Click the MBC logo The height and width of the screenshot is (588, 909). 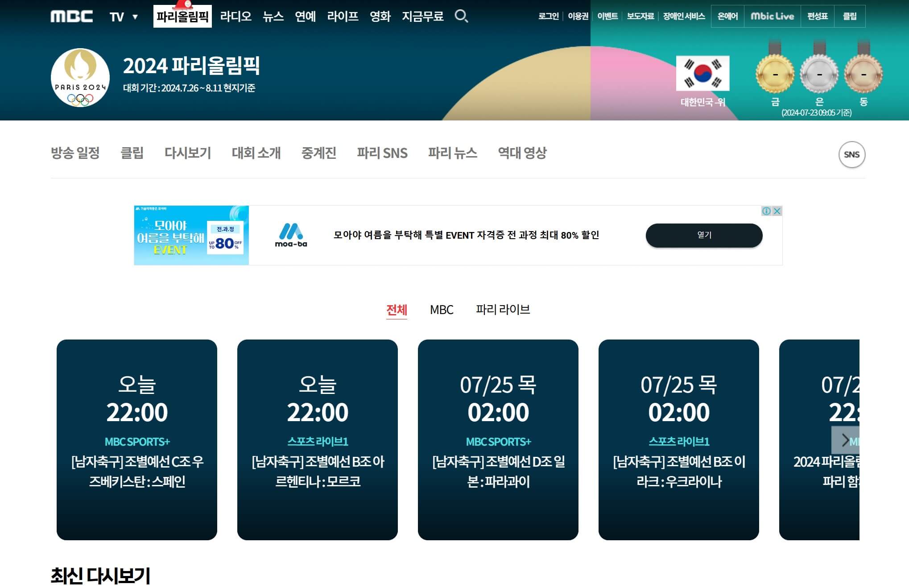tap(72, 16)
